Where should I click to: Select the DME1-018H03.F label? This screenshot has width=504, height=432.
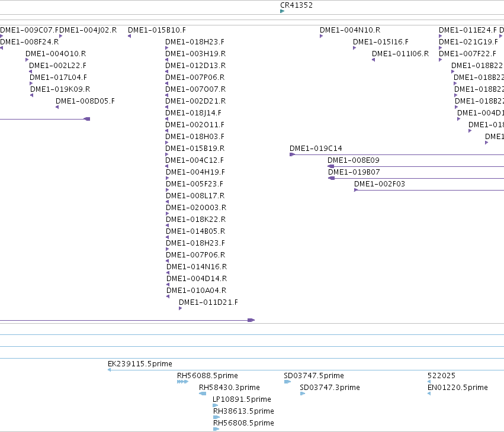click(x=195, y=137)
